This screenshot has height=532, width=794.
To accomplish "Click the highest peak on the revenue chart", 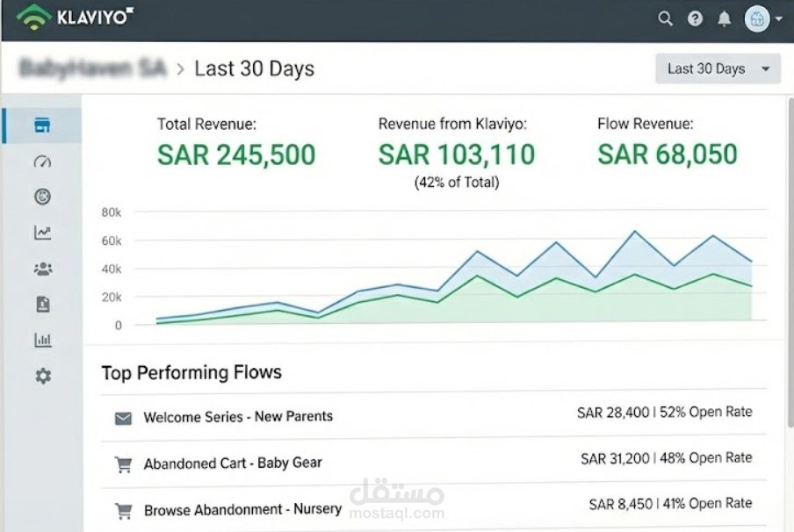I will (x=634, y=232).
